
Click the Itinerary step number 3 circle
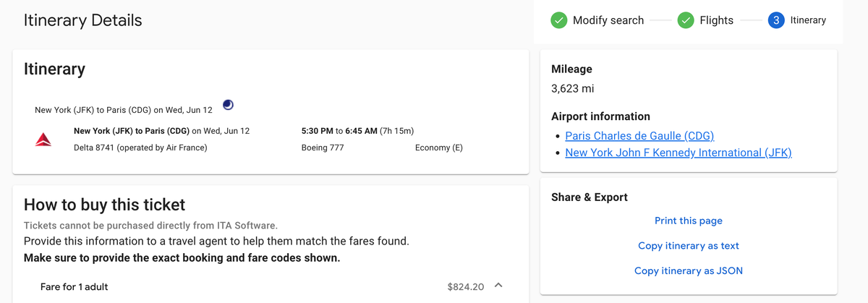(776, 20)
